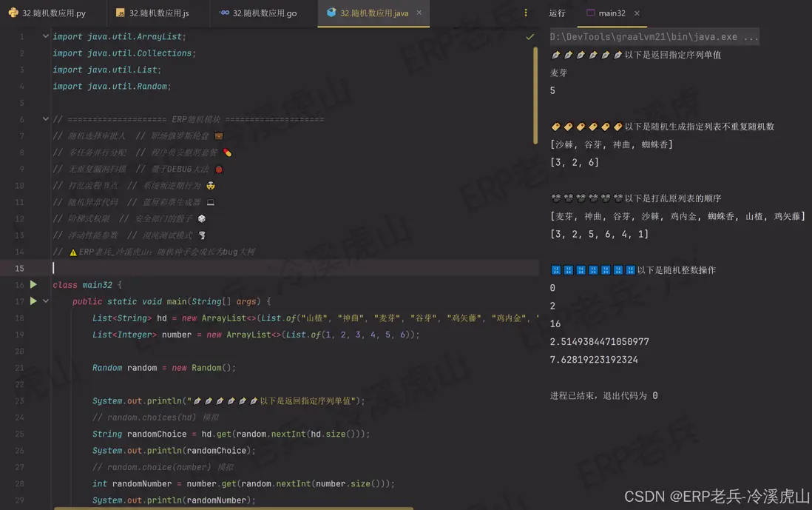This screenshot has height=510, width=812.
Task: Click 'Random random = new Random();' line
Action: point(163,368)
